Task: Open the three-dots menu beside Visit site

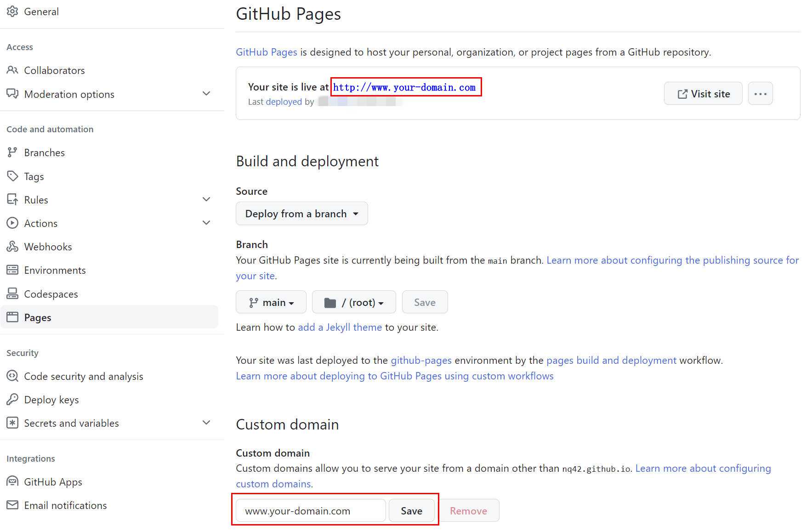Action: coord(760,93)
